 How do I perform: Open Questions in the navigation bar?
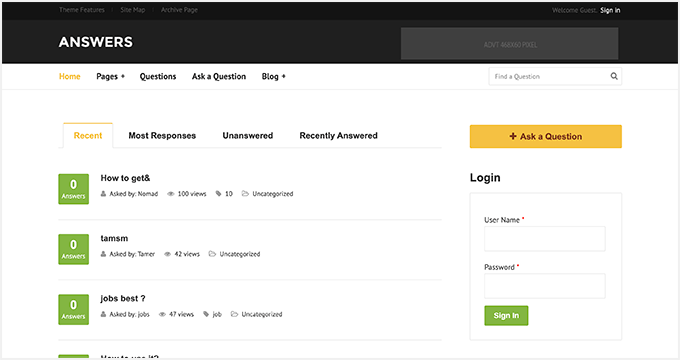(158, 76)
